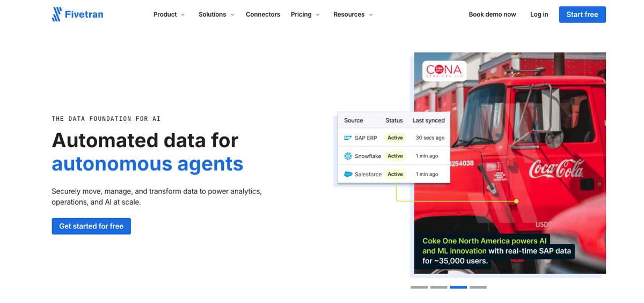
Task: Expand the Resources menu chevron
Action: coord(371,15)
